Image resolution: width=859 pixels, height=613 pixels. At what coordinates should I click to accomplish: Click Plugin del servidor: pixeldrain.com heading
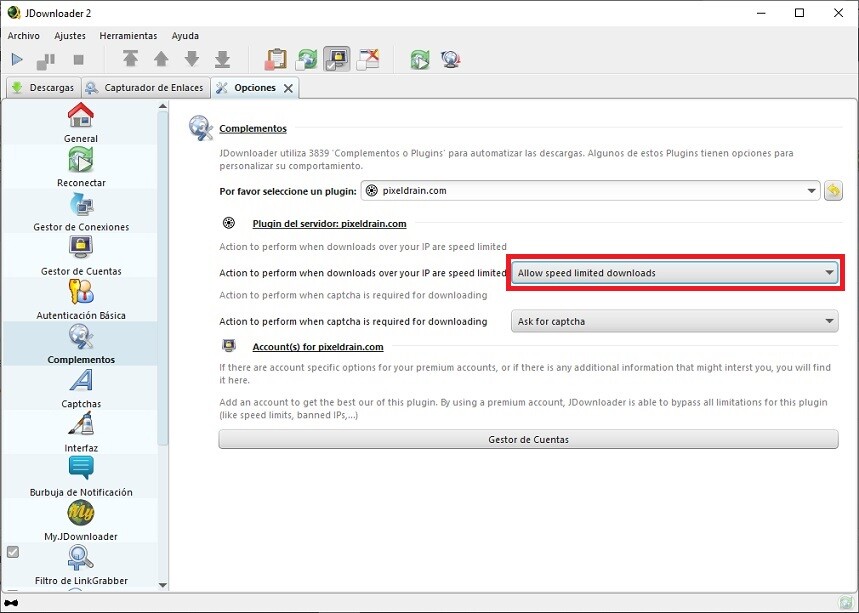coord(329,224)
